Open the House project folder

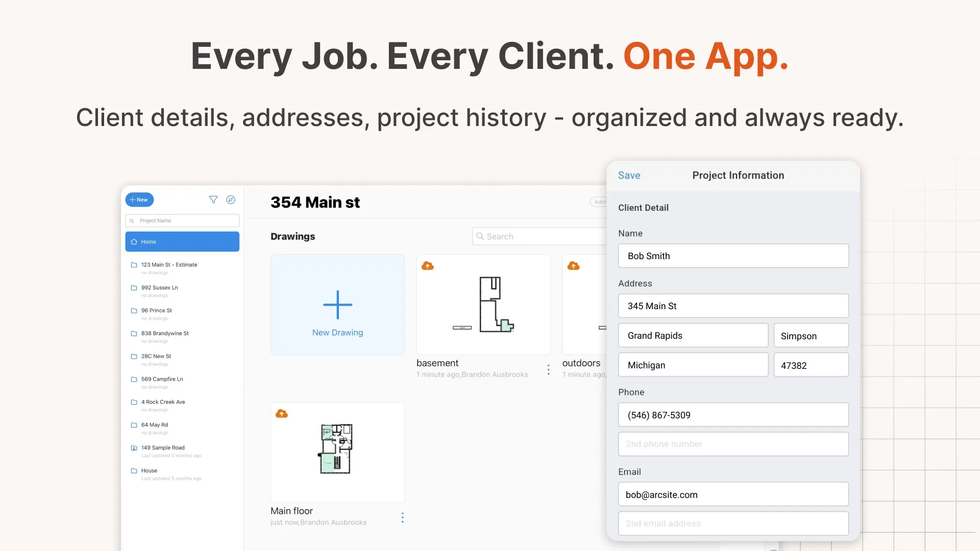pos(182,474)
